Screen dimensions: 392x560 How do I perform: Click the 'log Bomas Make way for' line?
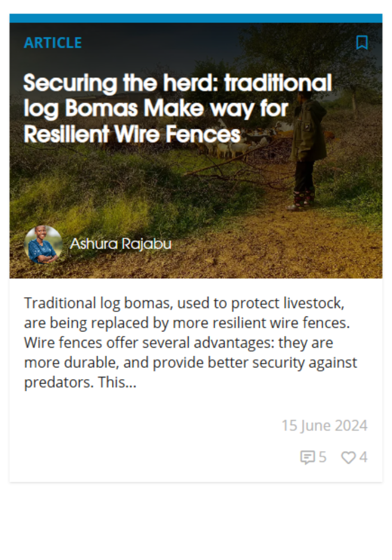[156, 108]
